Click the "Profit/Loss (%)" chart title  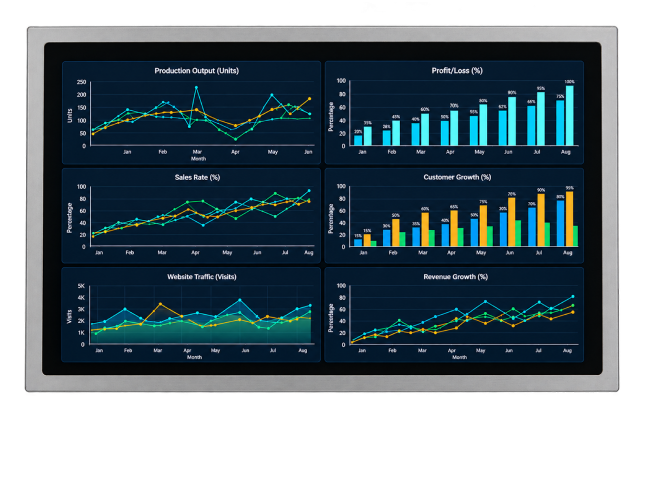pos(457,71)
